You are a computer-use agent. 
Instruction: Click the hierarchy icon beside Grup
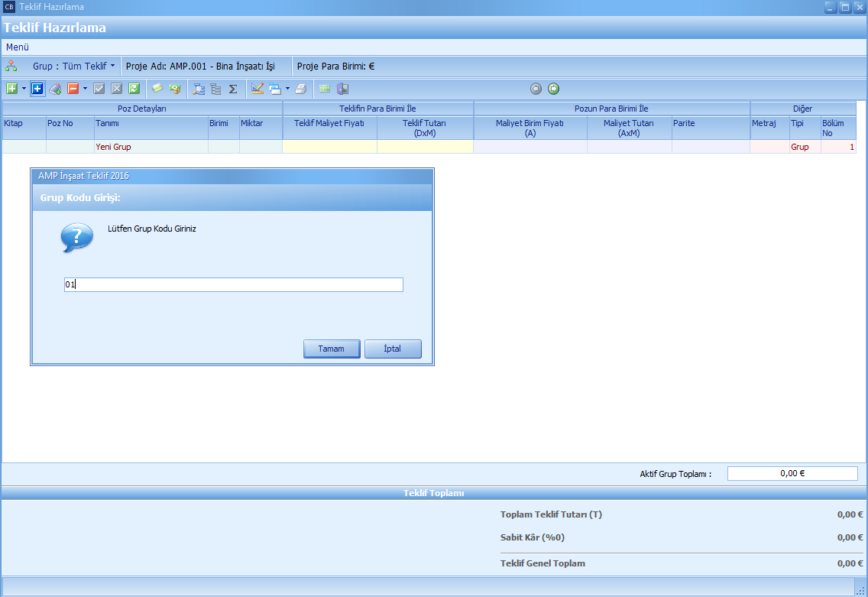tap(11, 67)
